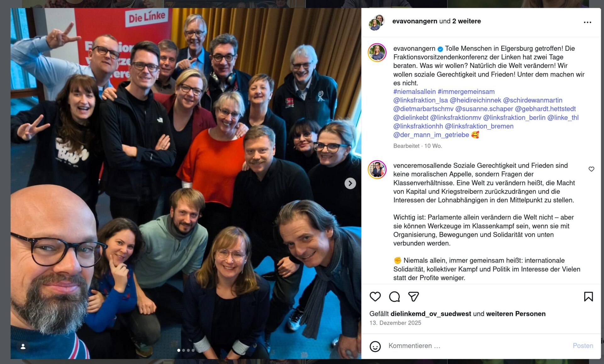This screenshot has height=364, width=604.
Task: Open the comment speech bubble icon
Action: [x=394, y=297]
